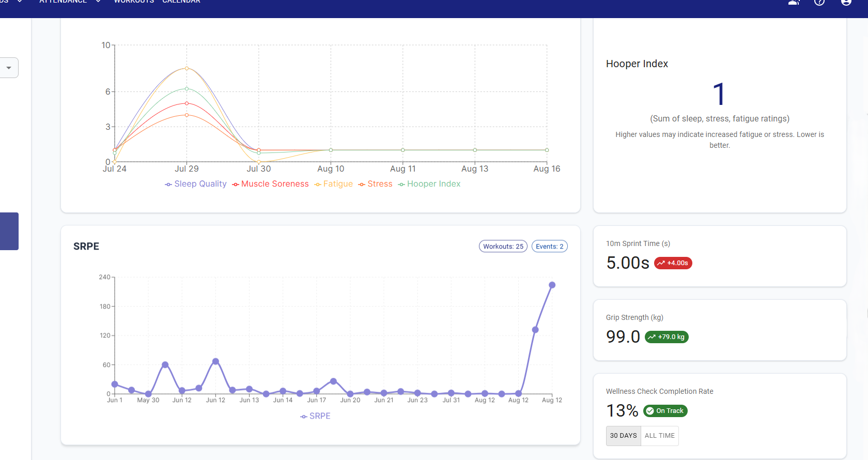868x460 pixels.
Task: Toggle Hooper Index legend entry
Action: click(429, 184)
